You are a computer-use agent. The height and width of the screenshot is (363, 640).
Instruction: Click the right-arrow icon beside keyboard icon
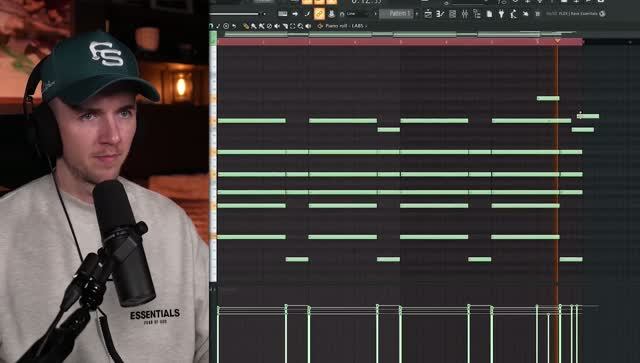[x=295, y=14]
